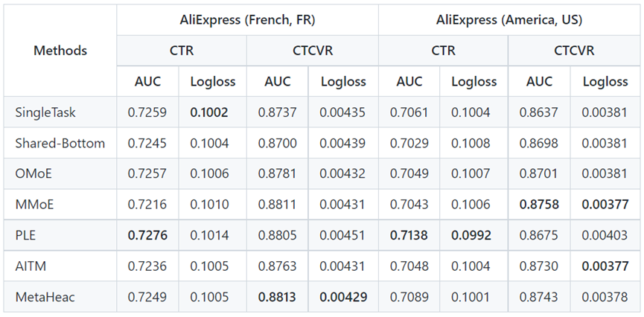Click the MMoE row label
The height and width of the screenshot is (317, 644).
(x=34, y=205)
